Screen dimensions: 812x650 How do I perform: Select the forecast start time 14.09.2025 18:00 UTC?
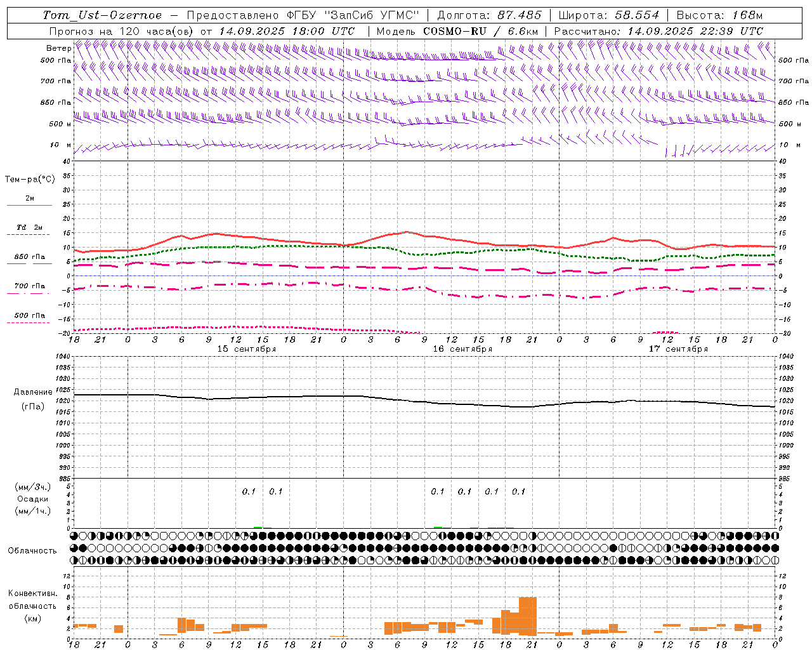point(287,31)
